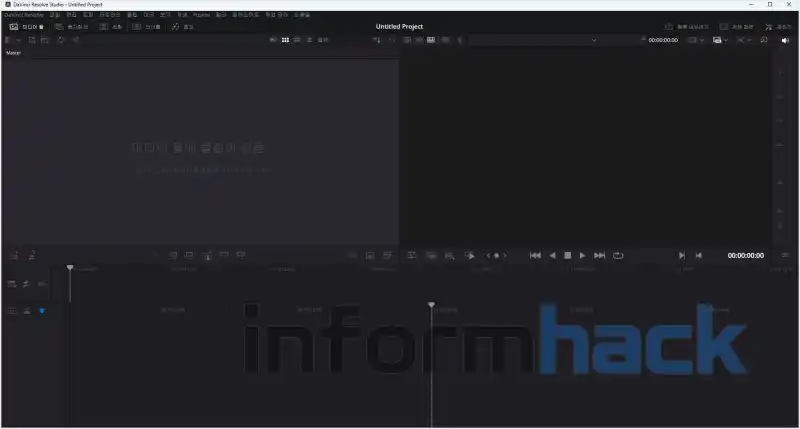Click the Play forward button

583,256
